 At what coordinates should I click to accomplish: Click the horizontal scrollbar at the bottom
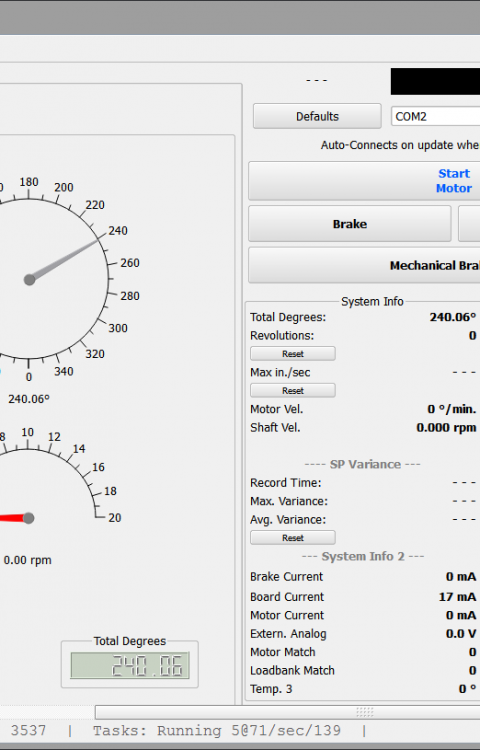(287, 712)
